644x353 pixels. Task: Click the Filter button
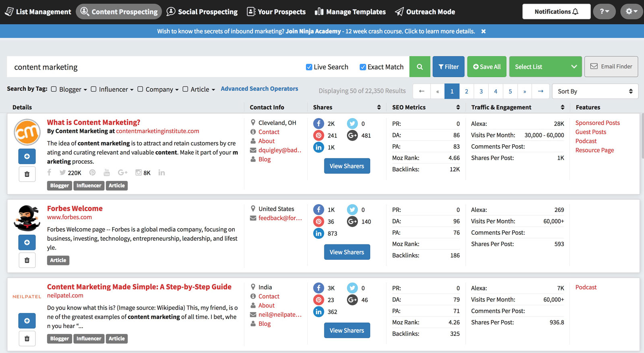448,67
